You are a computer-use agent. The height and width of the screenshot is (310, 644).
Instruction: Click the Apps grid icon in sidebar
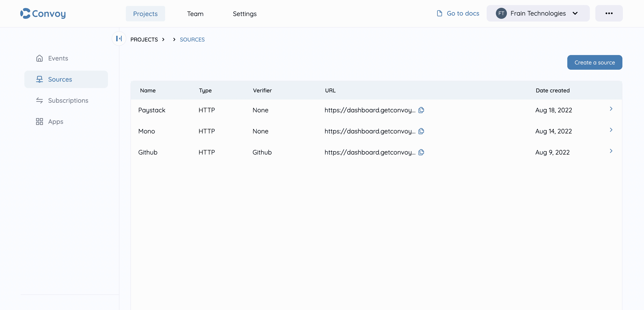pos(40,122)
